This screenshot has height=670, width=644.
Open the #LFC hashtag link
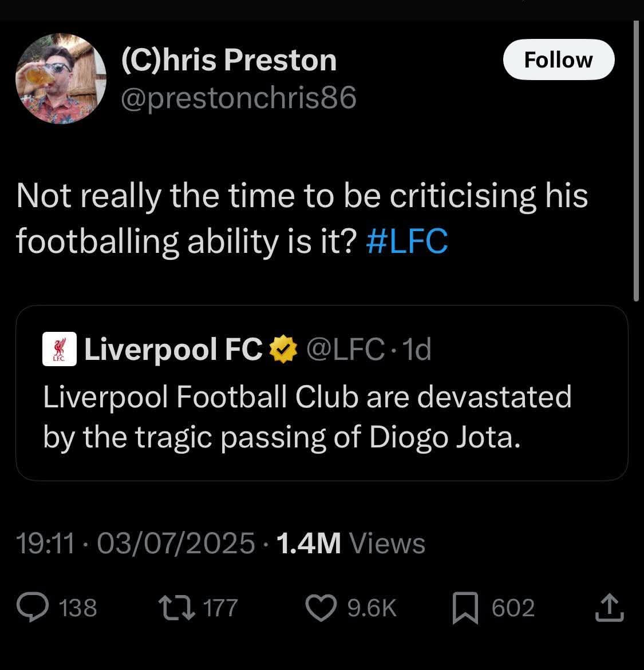tap(407, 241)
